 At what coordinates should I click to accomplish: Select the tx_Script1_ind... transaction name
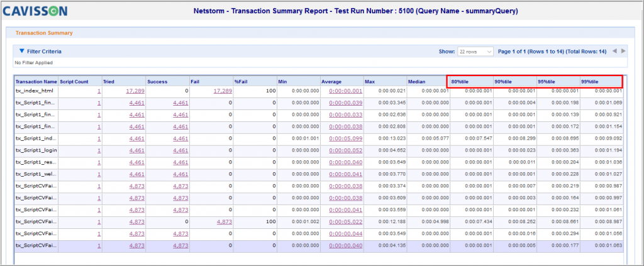[x=35, y=139]
